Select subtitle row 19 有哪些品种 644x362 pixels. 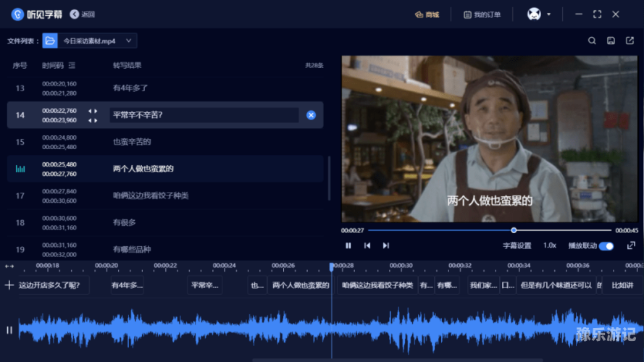(165, 249)
